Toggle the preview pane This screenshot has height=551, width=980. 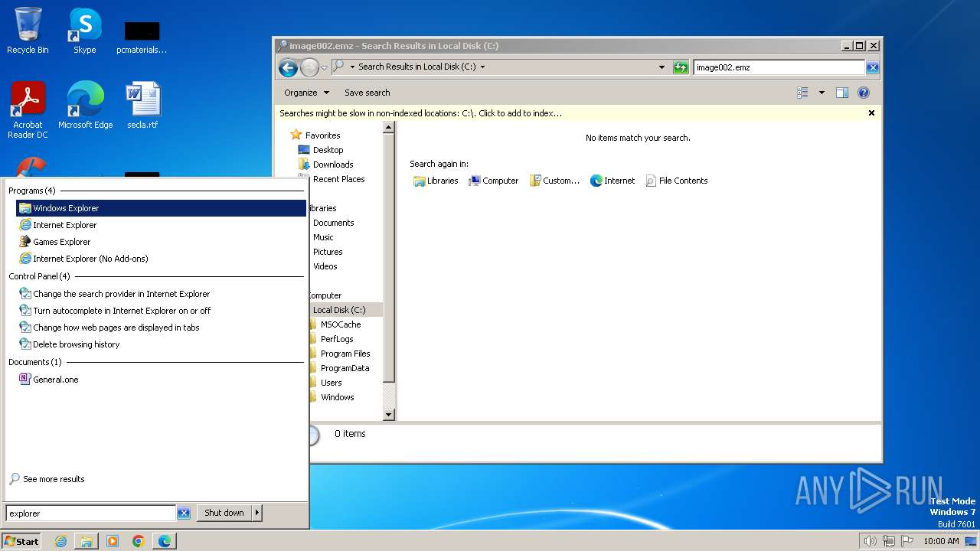pos(842,93)
